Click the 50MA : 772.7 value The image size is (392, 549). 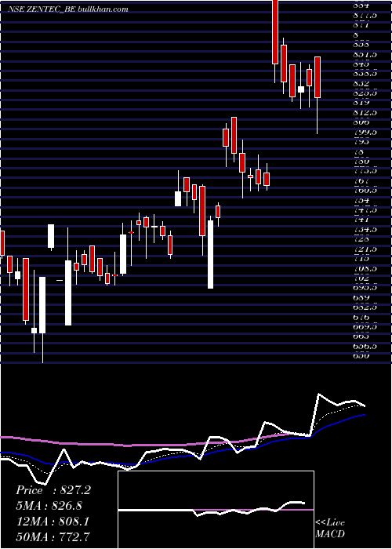click(x=53, y=537)
